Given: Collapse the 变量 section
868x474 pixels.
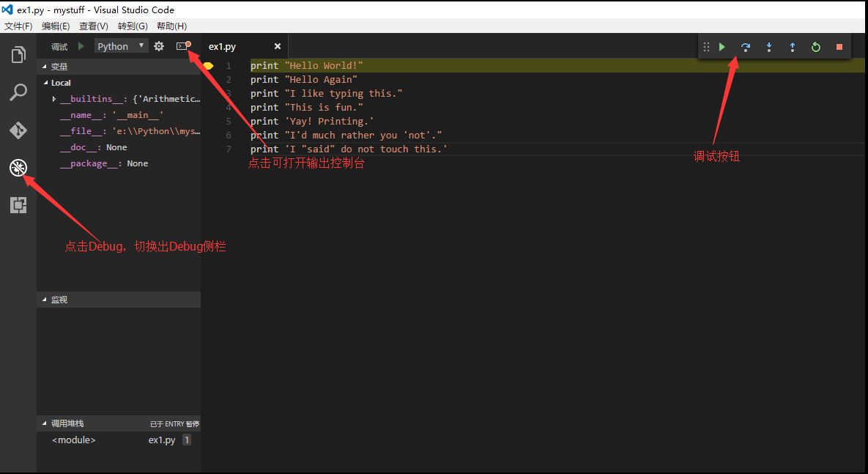Looking at the screenshot, I should tap(119, 67).
